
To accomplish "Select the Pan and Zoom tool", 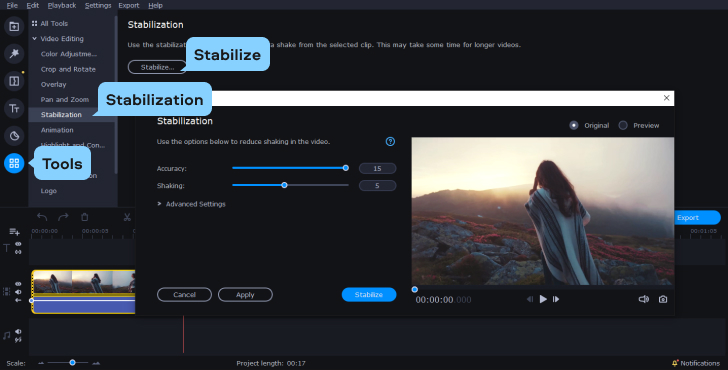I will pos(65,99).
